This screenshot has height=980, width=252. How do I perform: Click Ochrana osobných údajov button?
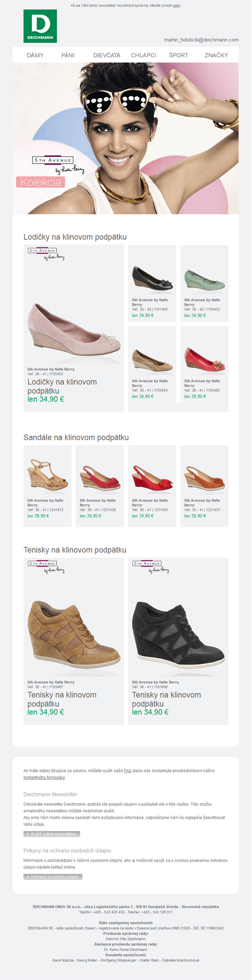pyautogui.click(x=53, y=877)
